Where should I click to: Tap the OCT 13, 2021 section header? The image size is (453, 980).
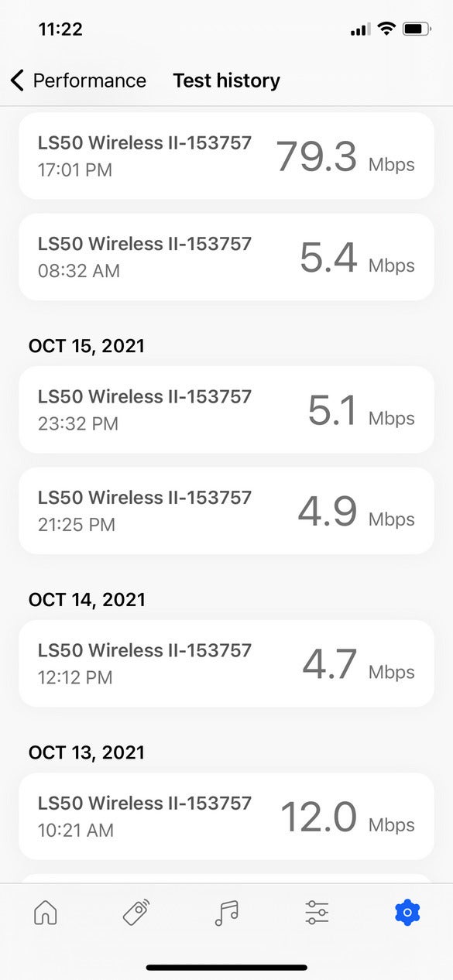(87, 752)
